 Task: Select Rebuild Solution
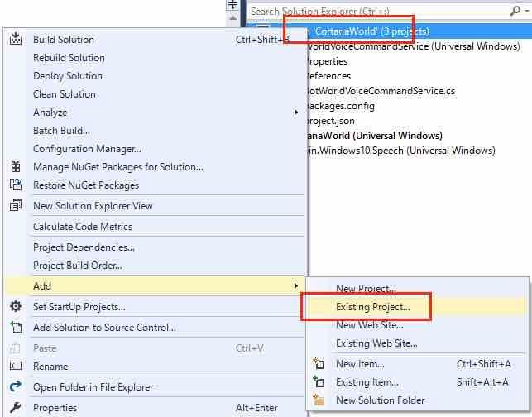155,58
